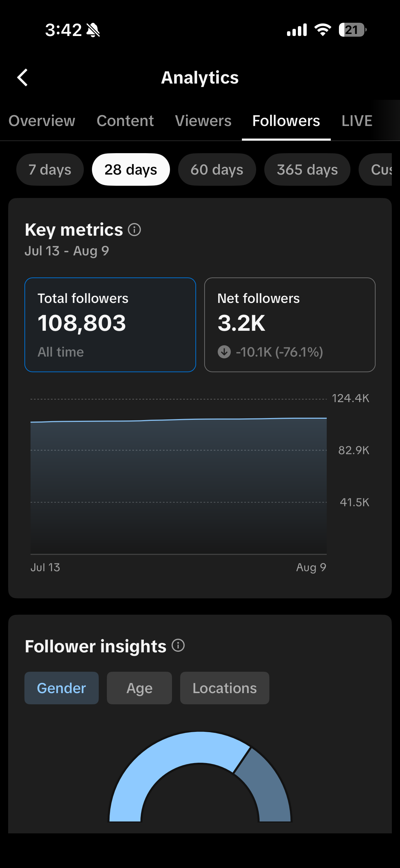
Task: Tap the cellular signal bars icon
Action: point(297,30)
